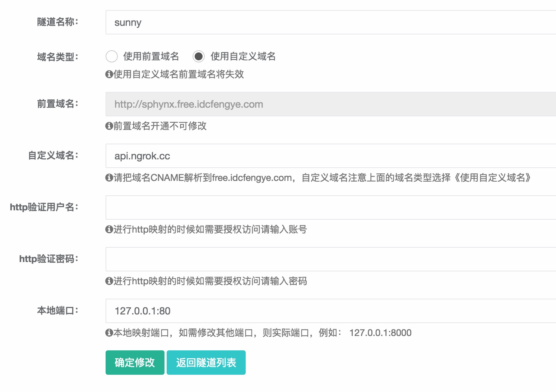Click example text 127.0.0.1:8000
The height and width of the screenshot is (392, 556).
click(x=380, y=333)
